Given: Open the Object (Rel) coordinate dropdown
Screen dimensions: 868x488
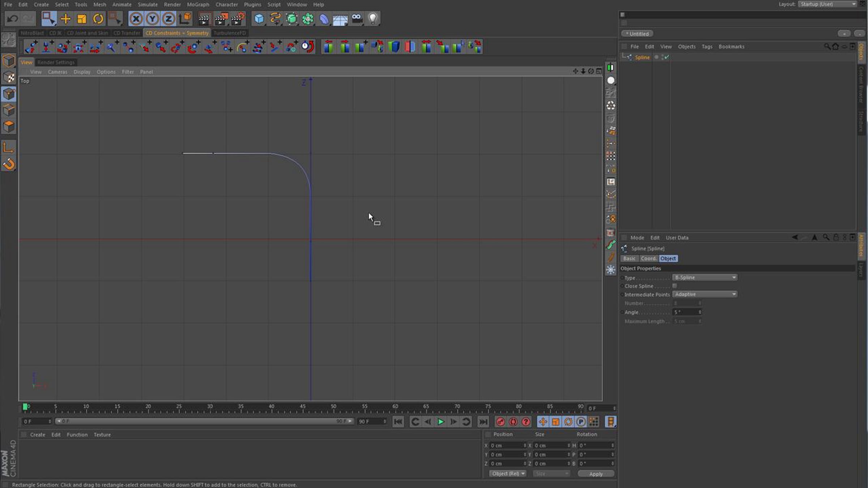Looking at the screenshot, I should (x=508, y=474).
